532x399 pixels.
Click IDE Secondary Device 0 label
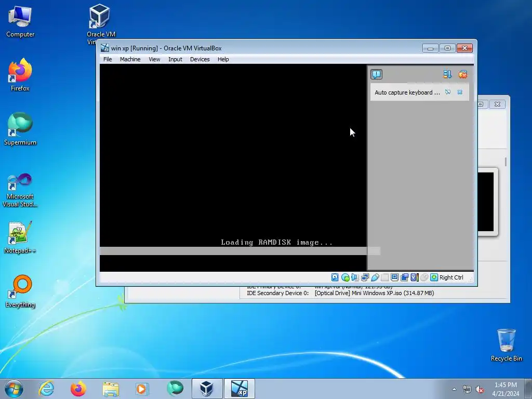[x=277, y=293]
